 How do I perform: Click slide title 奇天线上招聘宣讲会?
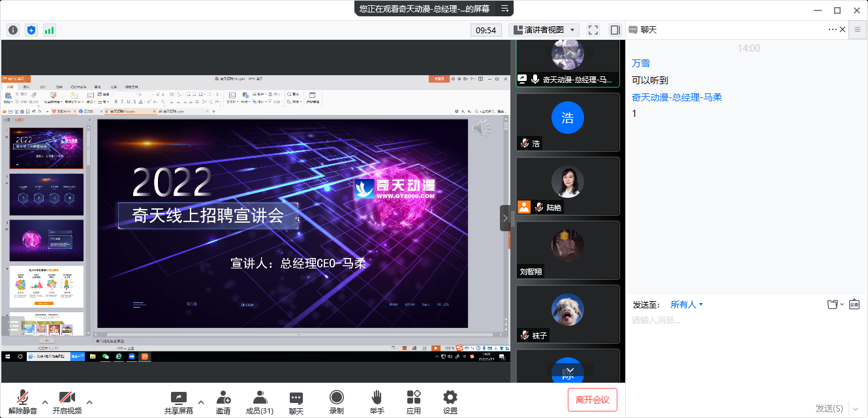tap(208, 216)
